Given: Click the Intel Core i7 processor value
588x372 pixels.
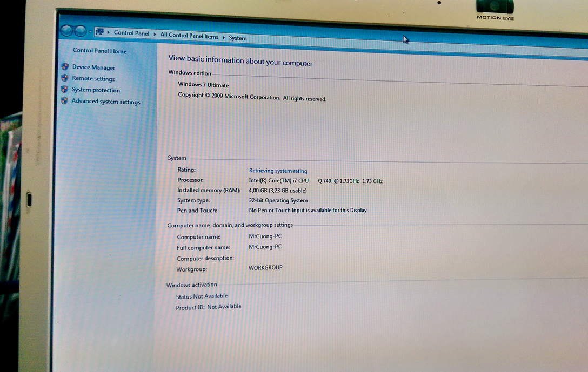Looking at the screenshot, I should [x=316, y=180].
